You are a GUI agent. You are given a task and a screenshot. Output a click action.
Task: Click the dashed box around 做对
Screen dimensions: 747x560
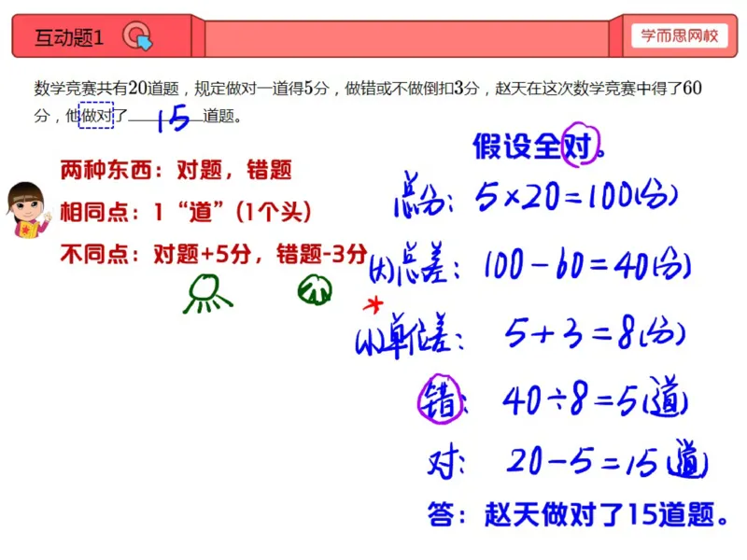pyautogui.click(x=96, y=115)
